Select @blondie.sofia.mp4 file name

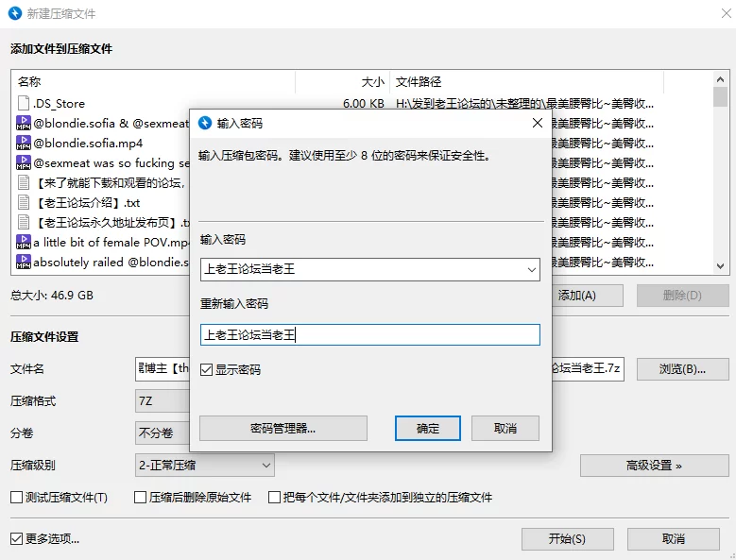[88, 143]
